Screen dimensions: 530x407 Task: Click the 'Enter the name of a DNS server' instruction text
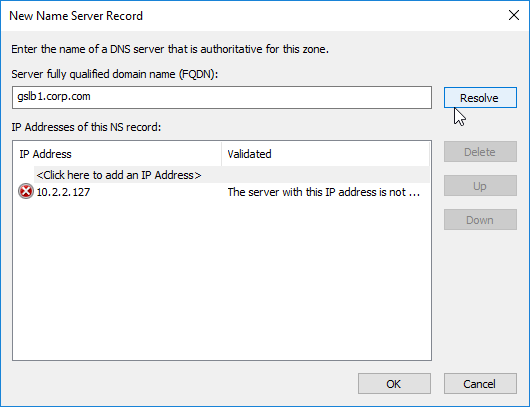click(170, 49)
